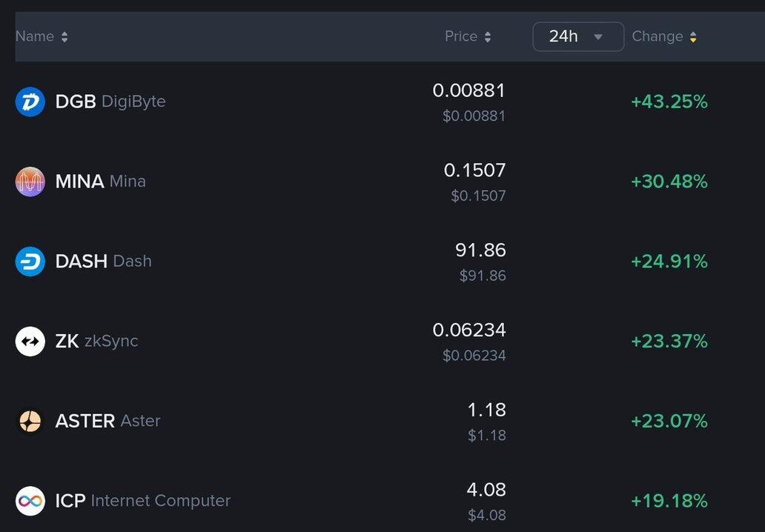Select the DASH Dash name text
Screen dimensions: 765x532
[x=103, y=262]
